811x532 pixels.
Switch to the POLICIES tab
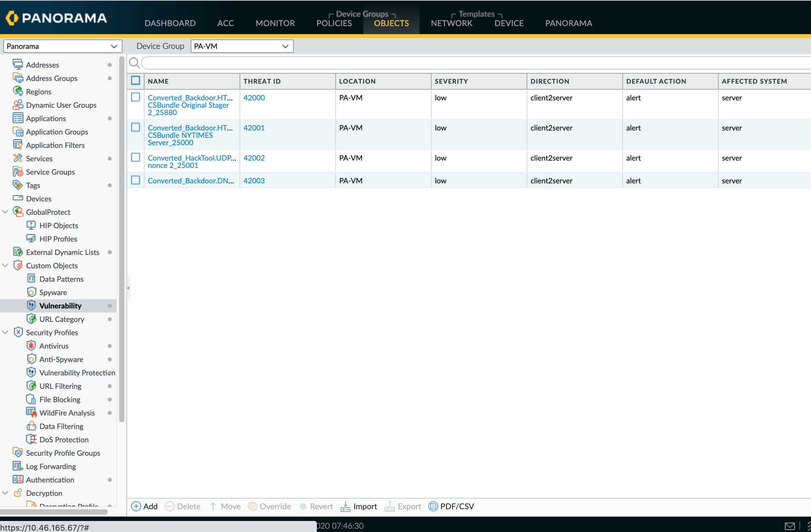pyautogui.click(x=334, y=23)
